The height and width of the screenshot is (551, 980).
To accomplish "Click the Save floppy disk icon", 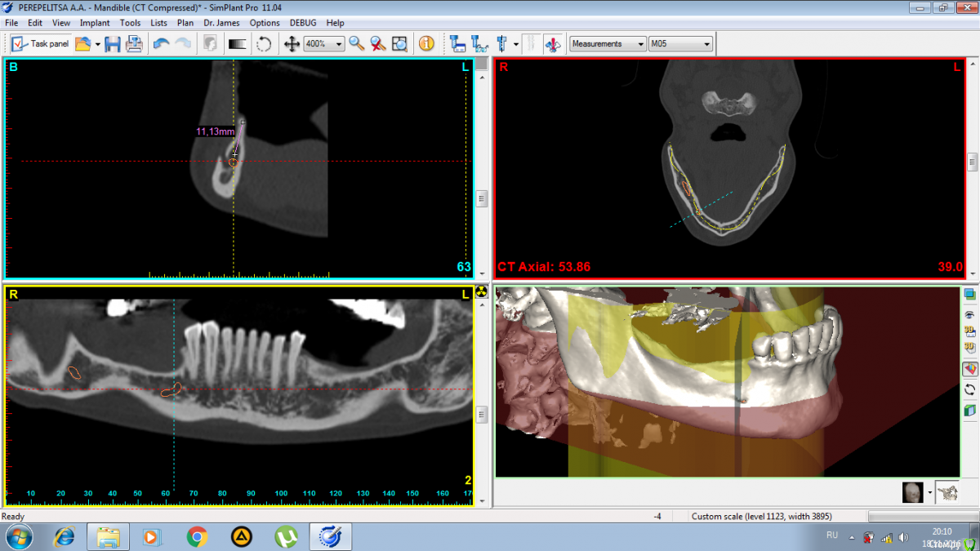I will click(x=113, y=44).
